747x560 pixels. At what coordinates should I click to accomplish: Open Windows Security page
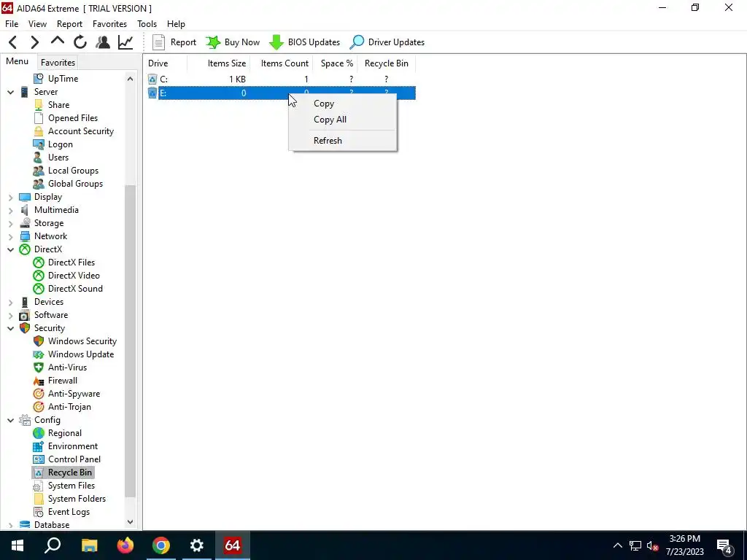click(82, 341)
